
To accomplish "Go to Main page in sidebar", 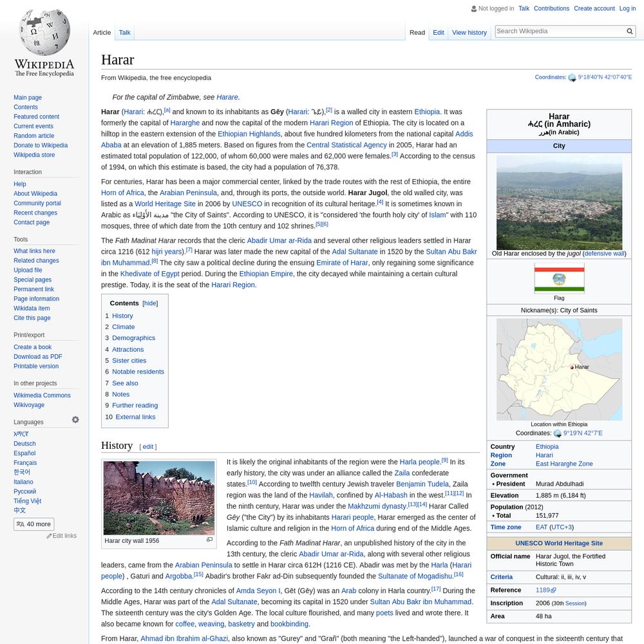I will tap(28, 98).
